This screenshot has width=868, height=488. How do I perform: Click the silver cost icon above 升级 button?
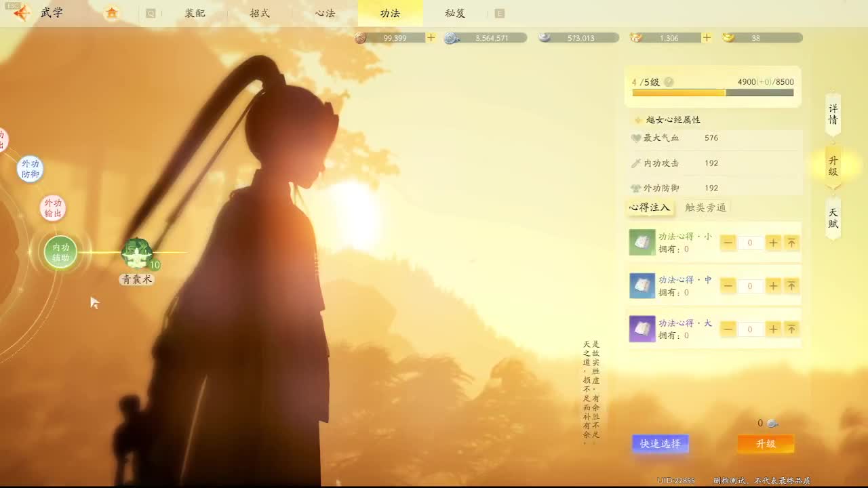(772, 423)
